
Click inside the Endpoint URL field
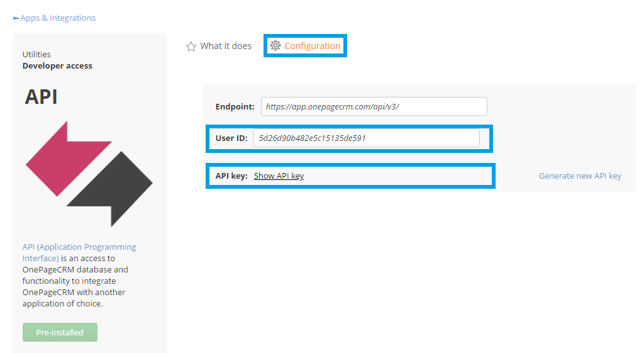tap(374, 106)
